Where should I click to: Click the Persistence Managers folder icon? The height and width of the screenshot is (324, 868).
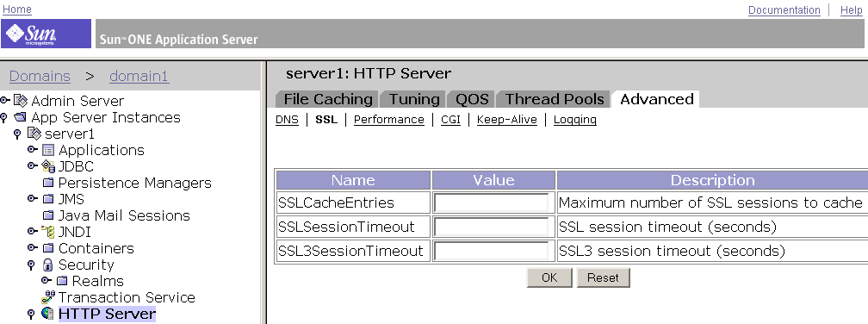48,183
